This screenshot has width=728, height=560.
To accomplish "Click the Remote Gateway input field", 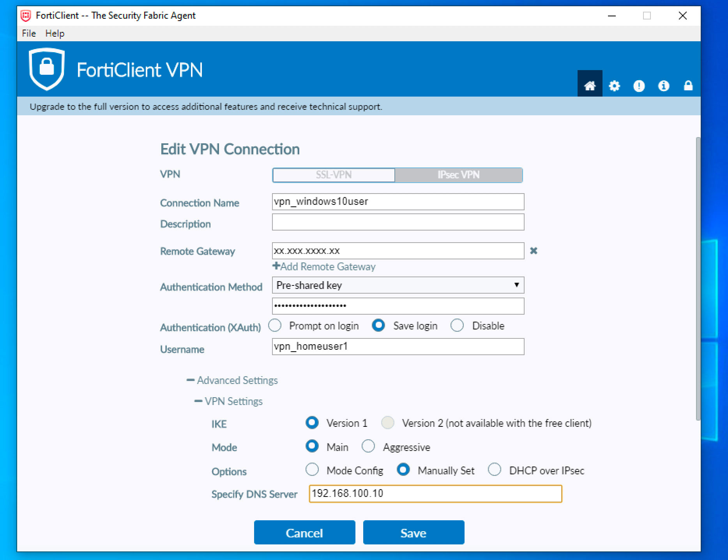I will click(398, 251).
